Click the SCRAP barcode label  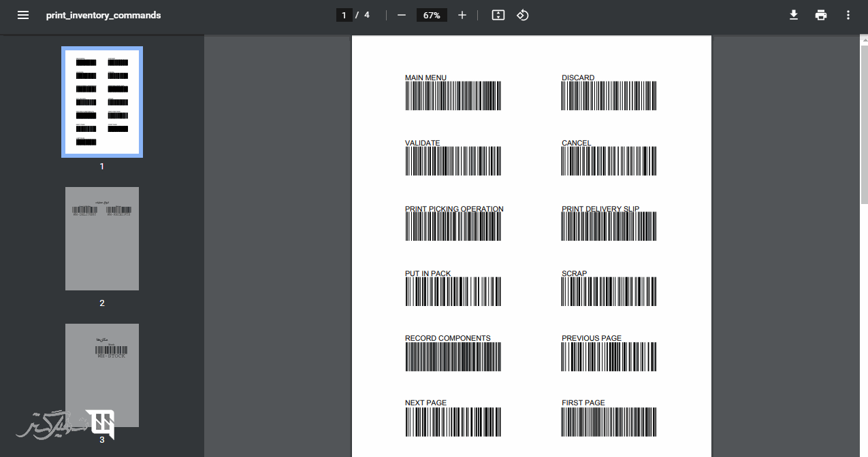click(574, 273)
